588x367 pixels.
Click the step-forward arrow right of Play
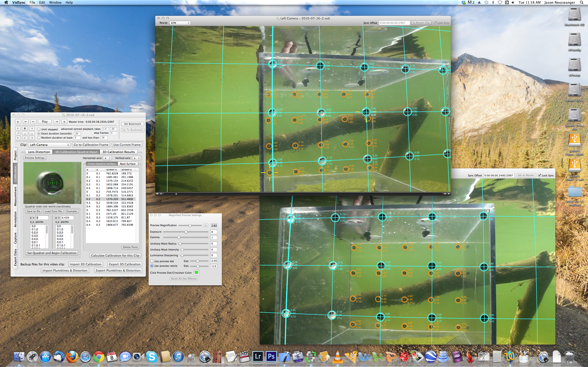coord(57,122)
